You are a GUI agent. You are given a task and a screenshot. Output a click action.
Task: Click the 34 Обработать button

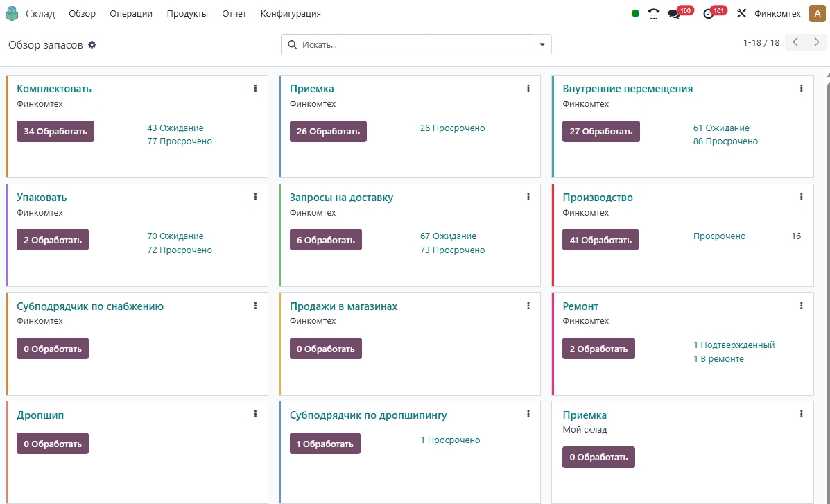(x=55, y=131)
